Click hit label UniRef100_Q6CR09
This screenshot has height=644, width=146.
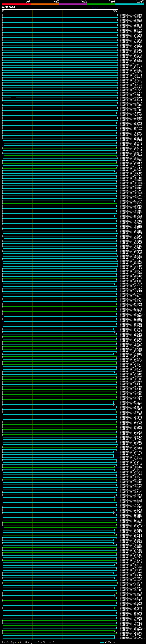[131, 223]
